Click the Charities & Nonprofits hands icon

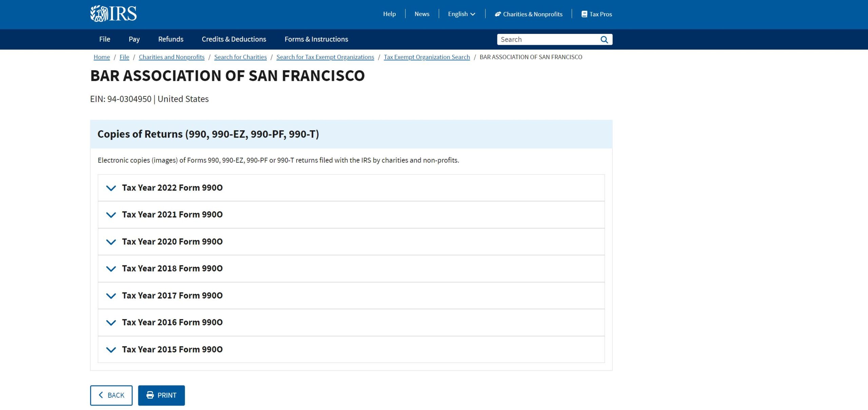tap(498, 14)
